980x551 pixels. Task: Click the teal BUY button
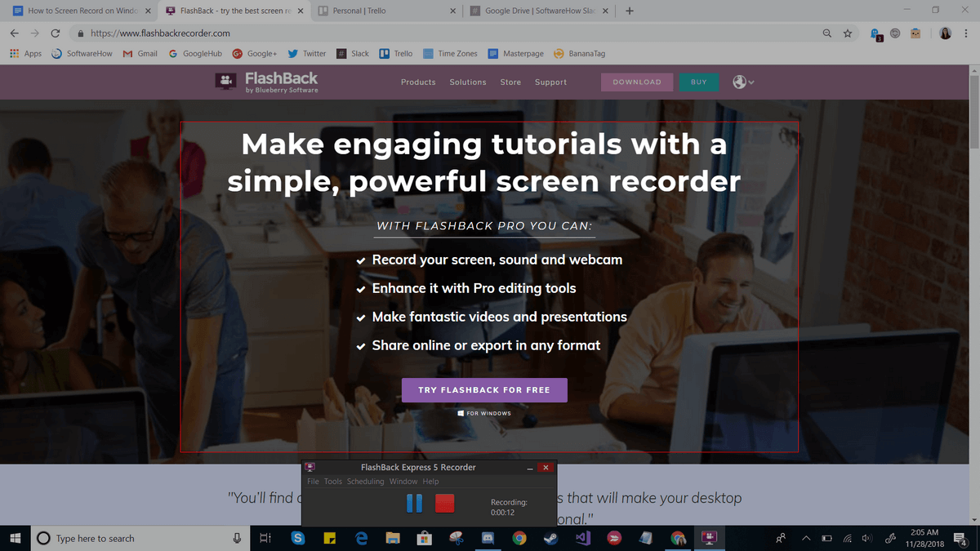click(698, 82)
